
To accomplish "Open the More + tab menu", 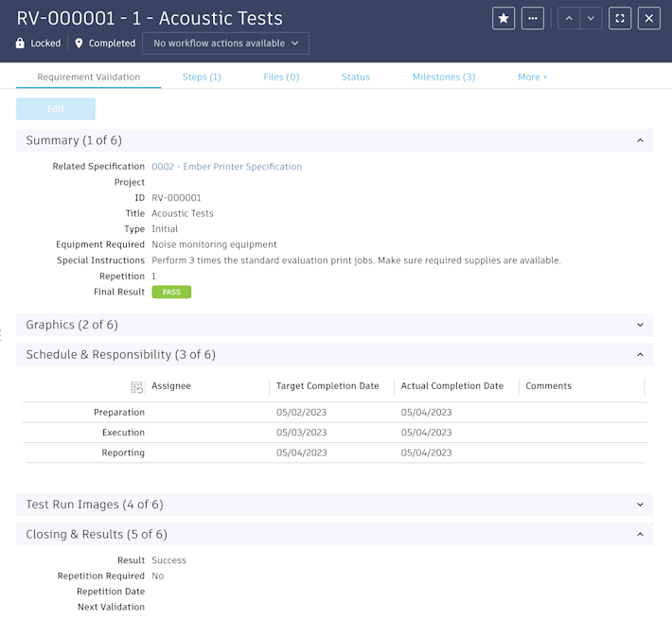I will [x=533, y=77].
